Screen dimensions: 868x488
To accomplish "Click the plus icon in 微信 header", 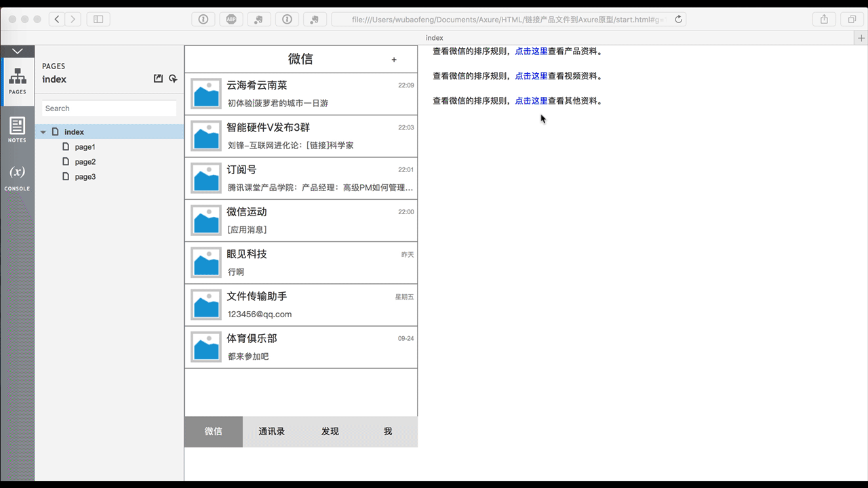I will pos(394,60).
